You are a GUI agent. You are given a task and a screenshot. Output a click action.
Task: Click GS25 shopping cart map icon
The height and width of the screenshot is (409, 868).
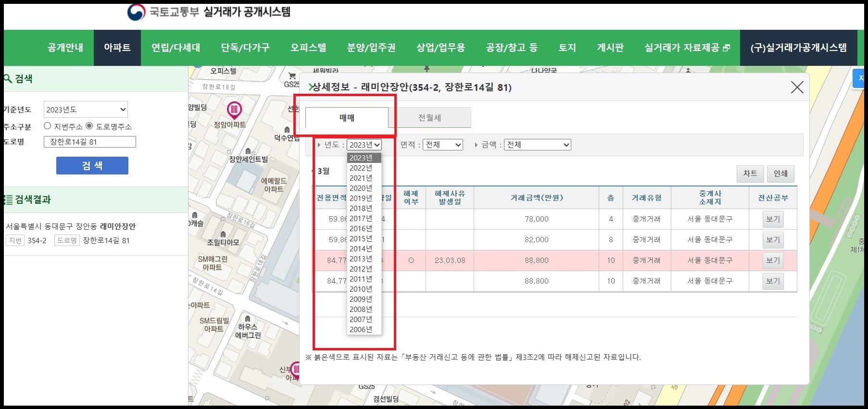pyautogui.click(x=292, y=76)
